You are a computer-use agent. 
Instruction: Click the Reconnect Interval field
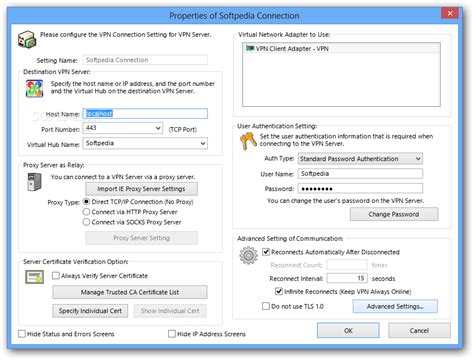(x=347, y=278)
